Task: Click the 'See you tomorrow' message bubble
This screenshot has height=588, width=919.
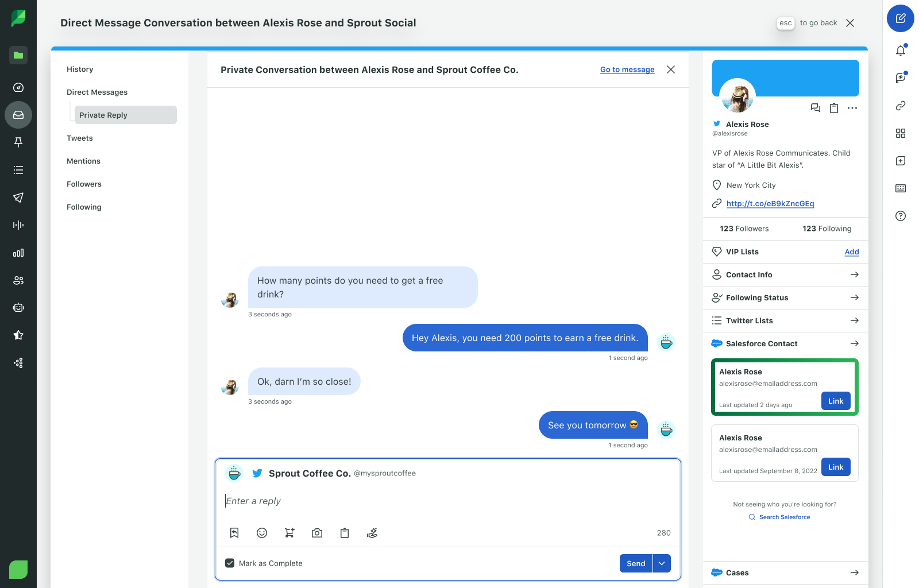Action: 593,425
